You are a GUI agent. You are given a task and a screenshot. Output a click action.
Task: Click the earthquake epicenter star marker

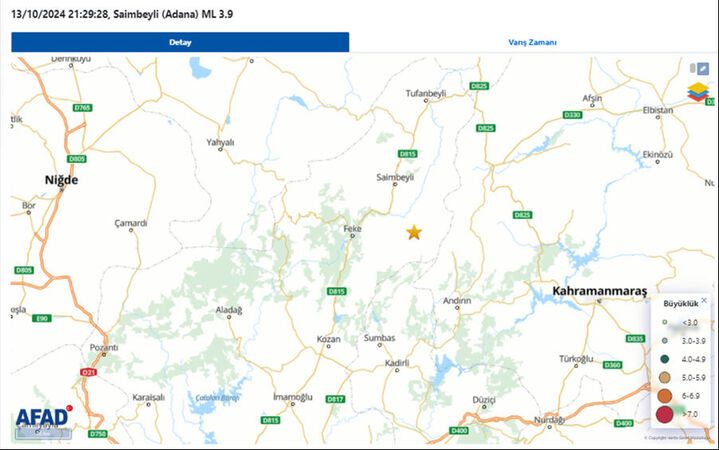pyautogui.click(x=414, y=232)
